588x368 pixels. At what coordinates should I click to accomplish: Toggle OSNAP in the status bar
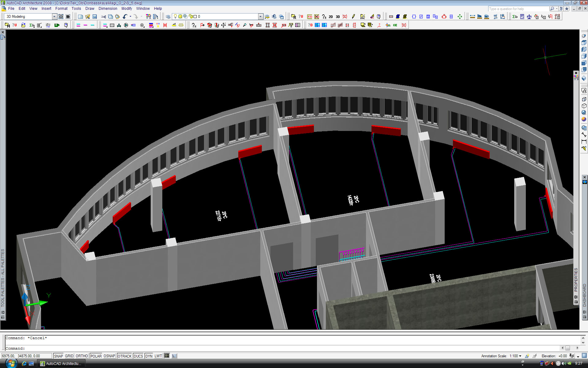pos(109,356)
